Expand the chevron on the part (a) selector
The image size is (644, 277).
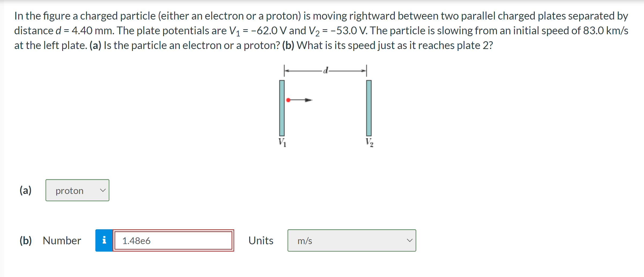pyautogui.click(x=103, y=190)
